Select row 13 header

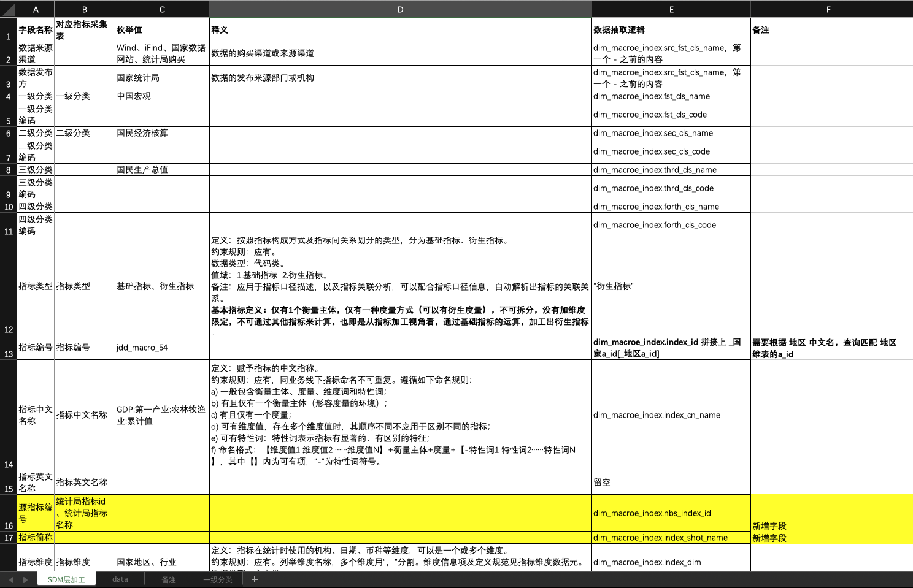[x=9, y=348]
